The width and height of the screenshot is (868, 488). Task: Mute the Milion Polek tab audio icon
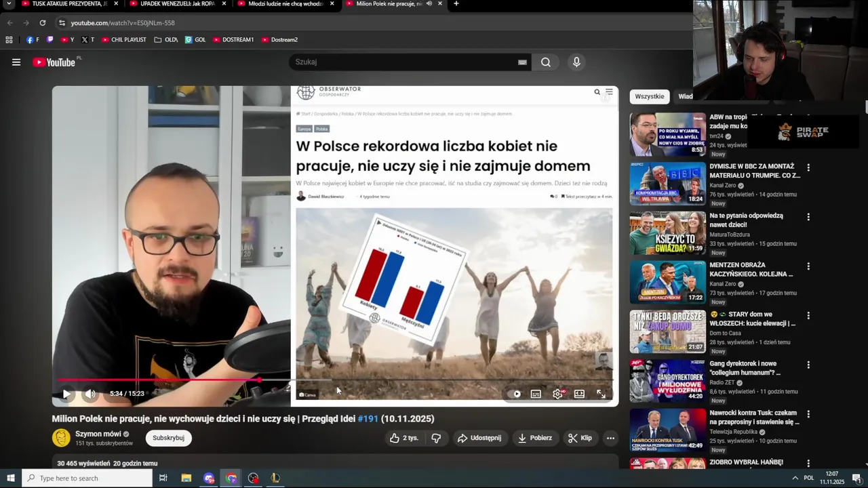[429, 3]
